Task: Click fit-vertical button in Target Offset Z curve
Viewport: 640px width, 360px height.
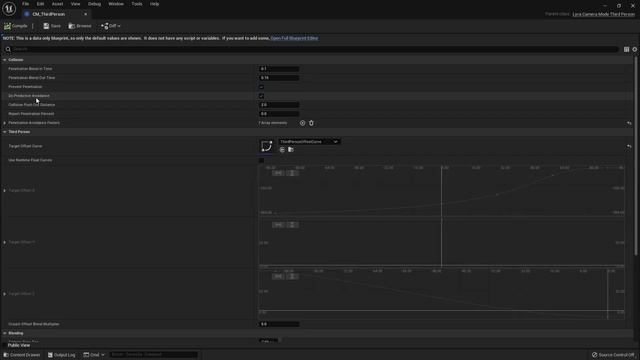Action: tap(292, 277)
